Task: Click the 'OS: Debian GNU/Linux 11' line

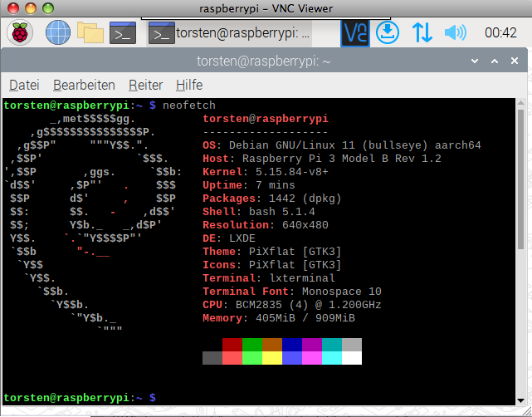Action: (342, 145)
